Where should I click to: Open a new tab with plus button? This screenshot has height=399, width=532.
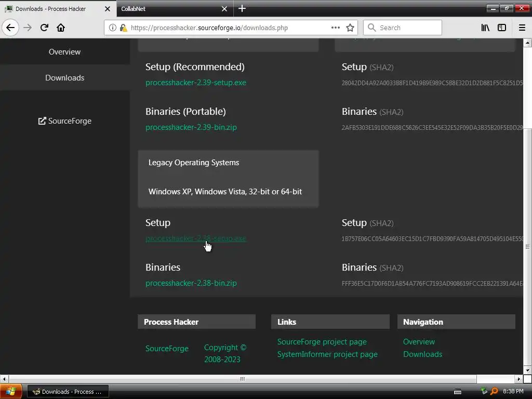(242, 8)
